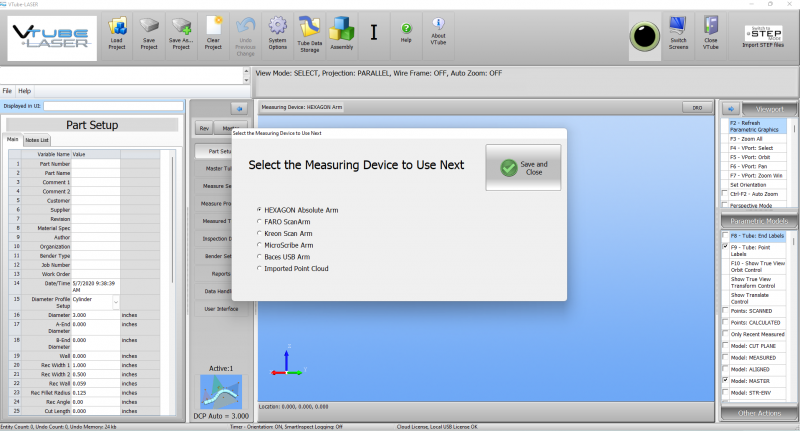Screen dimensions: 800x431
Task: Toggle Only Recent Measured checkbox
Action: point(725,334)
